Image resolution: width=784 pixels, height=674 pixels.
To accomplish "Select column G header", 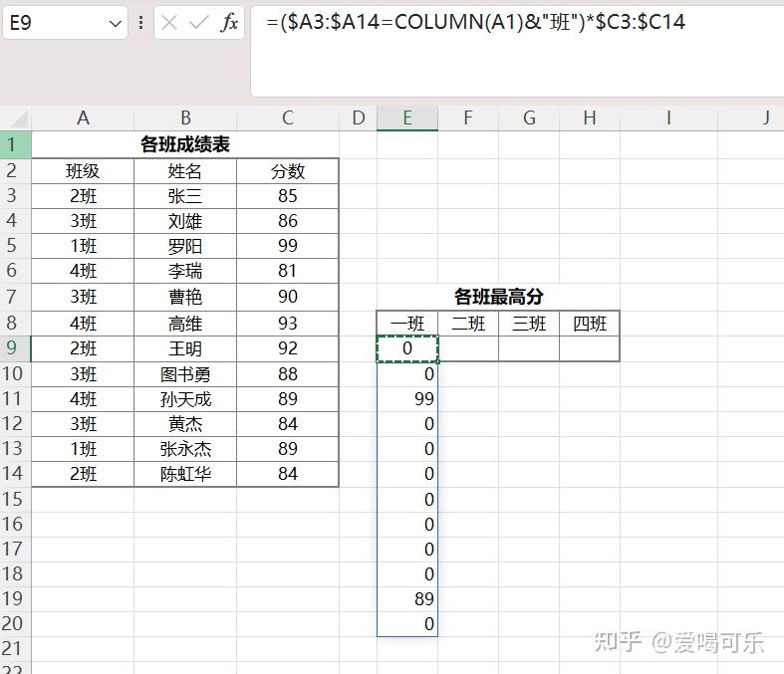I will pos(529,118).
